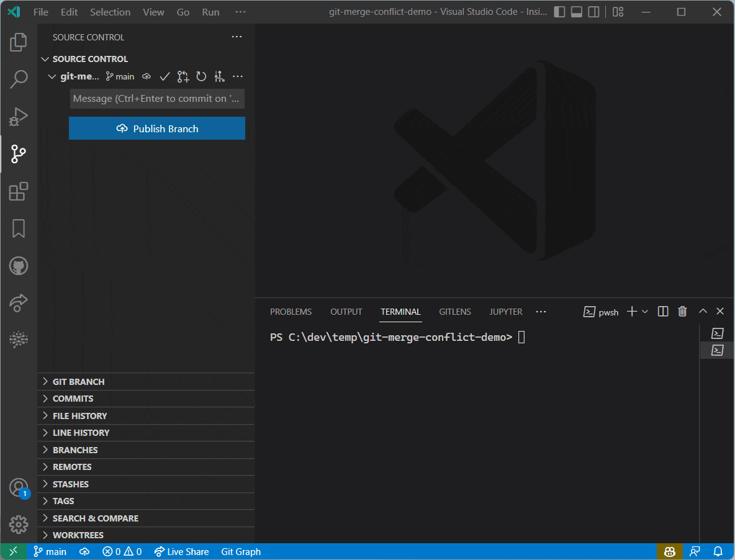Select the Search icon in the activity bar
Viewport: 735px width, 560px height.
coord(19,79)
